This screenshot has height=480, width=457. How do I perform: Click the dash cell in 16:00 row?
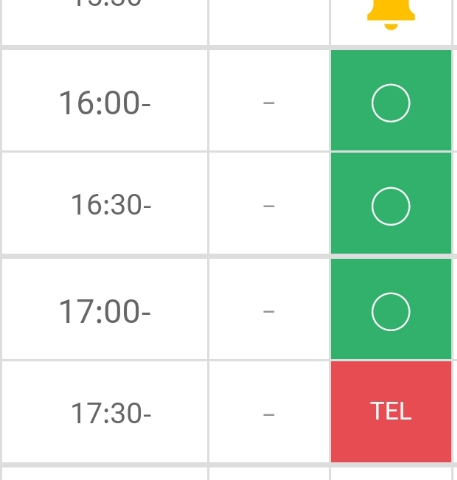point(269,103)
